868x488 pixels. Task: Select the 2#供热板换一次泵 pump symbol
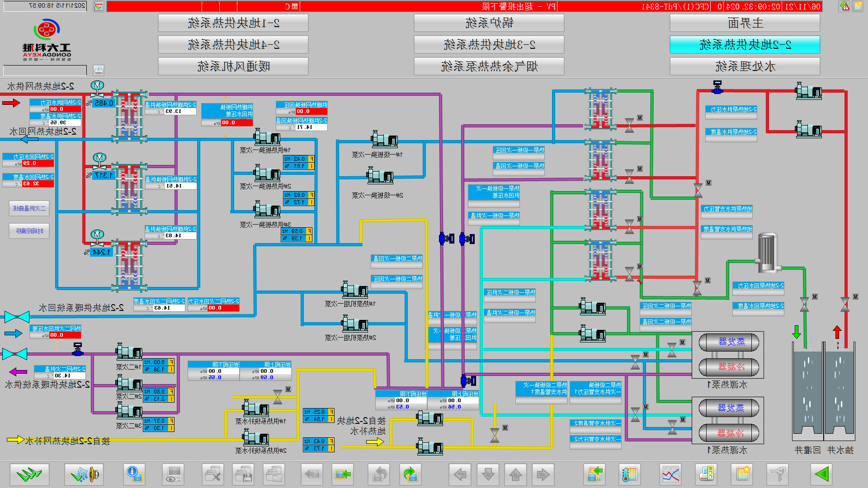268,173
